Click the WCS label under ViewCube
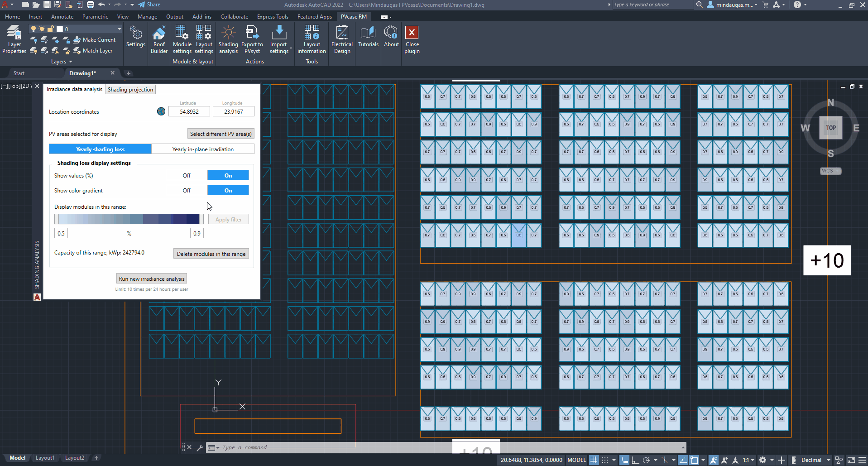This screenshot has width=868, height=466. coord(830,171)
